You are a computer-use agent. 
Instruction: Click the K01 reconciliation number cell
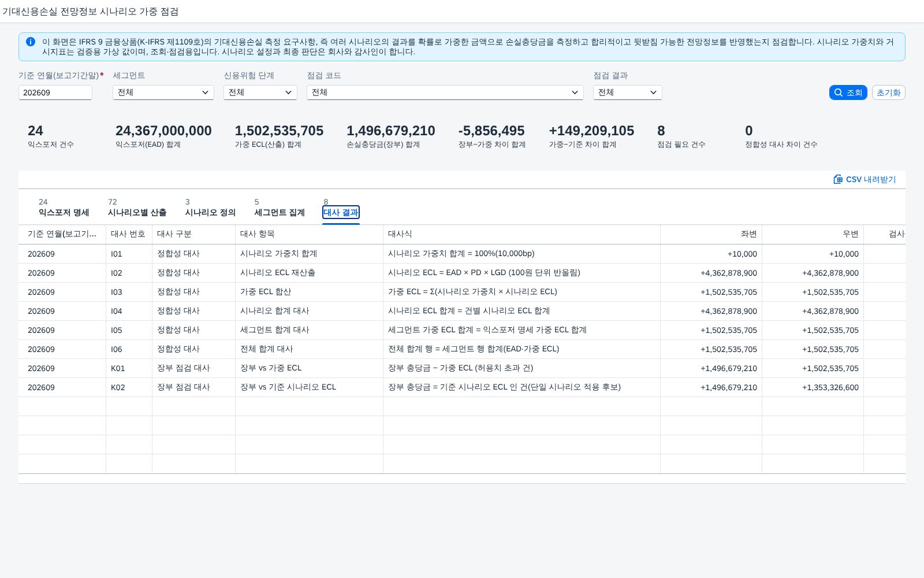tap(129, 368)
